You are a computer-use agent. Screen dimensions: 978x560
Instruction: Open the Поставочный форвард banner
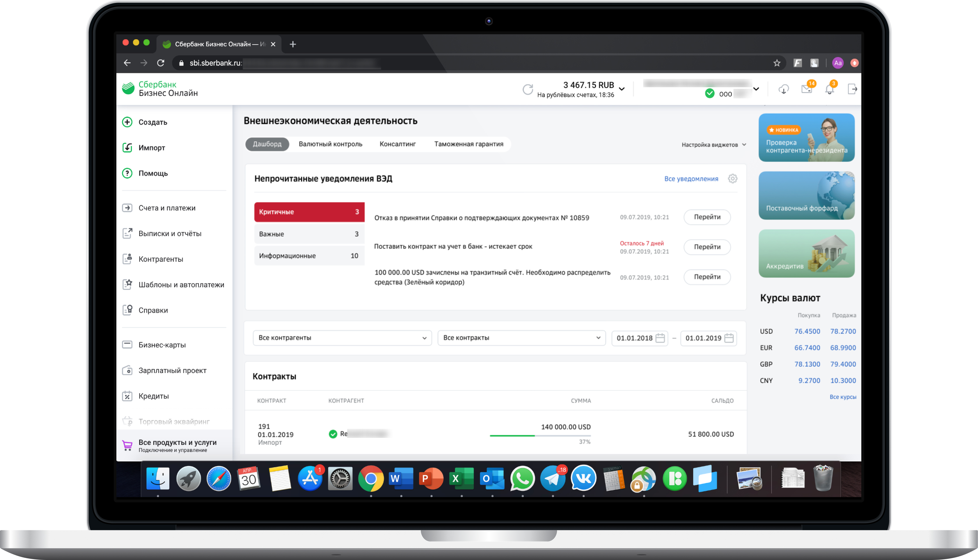pos(806,195)
